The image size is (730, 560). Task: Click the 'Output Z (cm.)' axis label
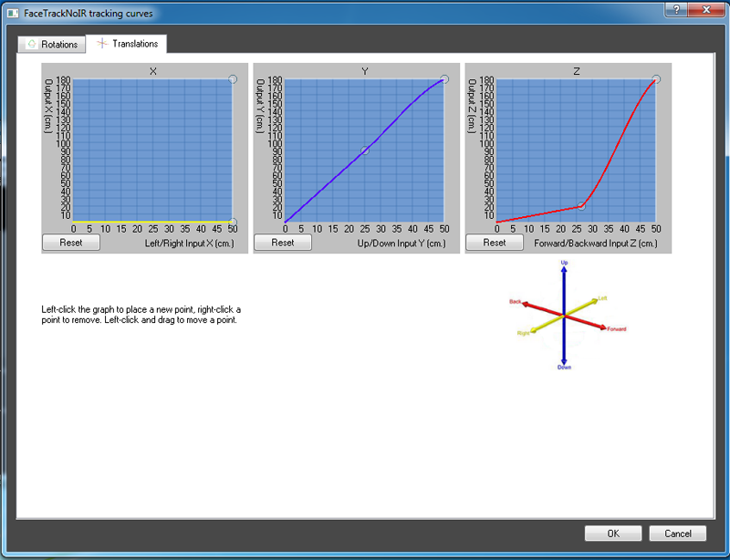(472, 106)
